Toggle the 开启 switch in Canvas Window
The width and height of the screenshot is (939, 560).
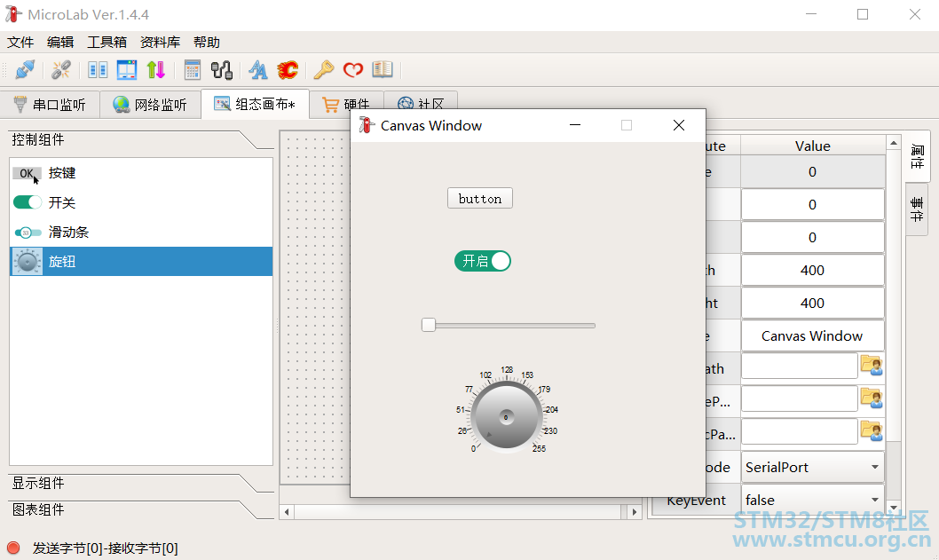coord(483,261)
